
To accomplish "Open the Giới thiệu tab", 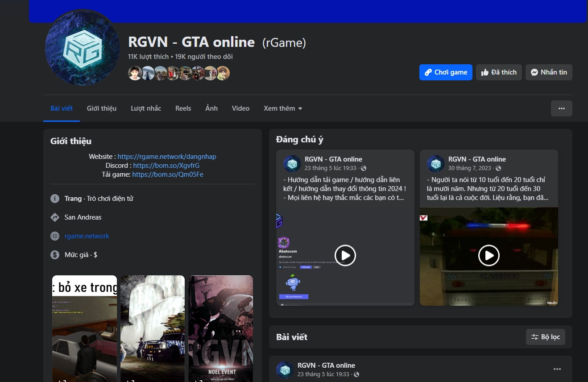I will click(102, 108).
